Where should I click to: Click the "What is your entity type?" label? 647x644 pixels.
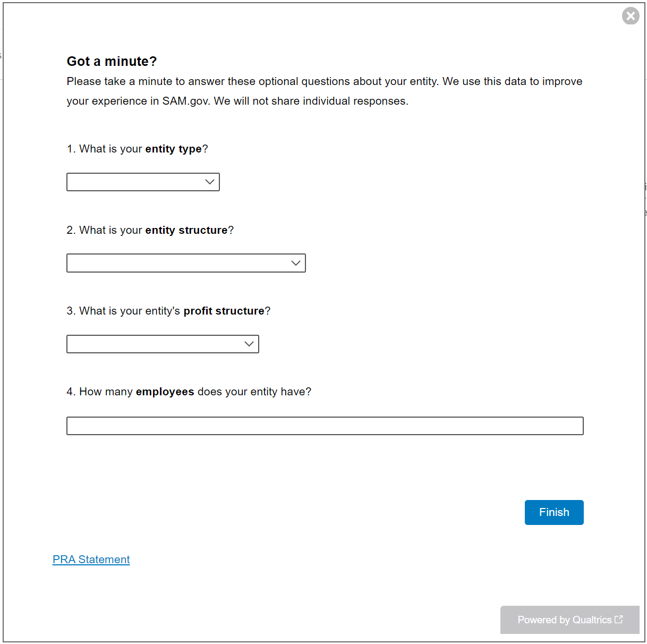coord(137,149)
